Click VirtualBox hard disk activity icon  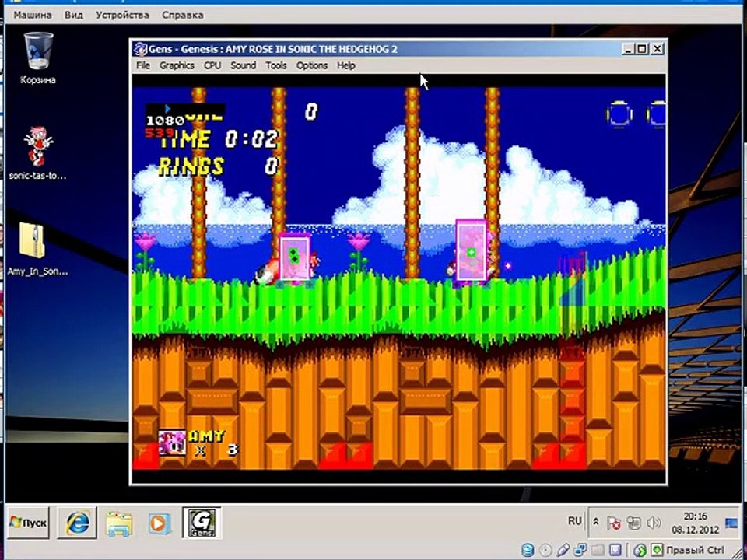(x=528, y=550)
